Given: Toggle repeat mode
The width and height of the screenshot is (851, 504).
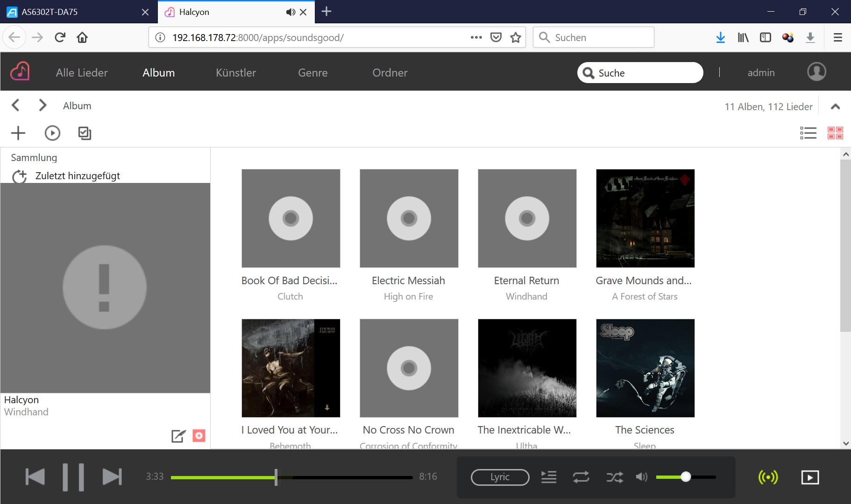Looking at the screenshot, I should click(581, 477).
